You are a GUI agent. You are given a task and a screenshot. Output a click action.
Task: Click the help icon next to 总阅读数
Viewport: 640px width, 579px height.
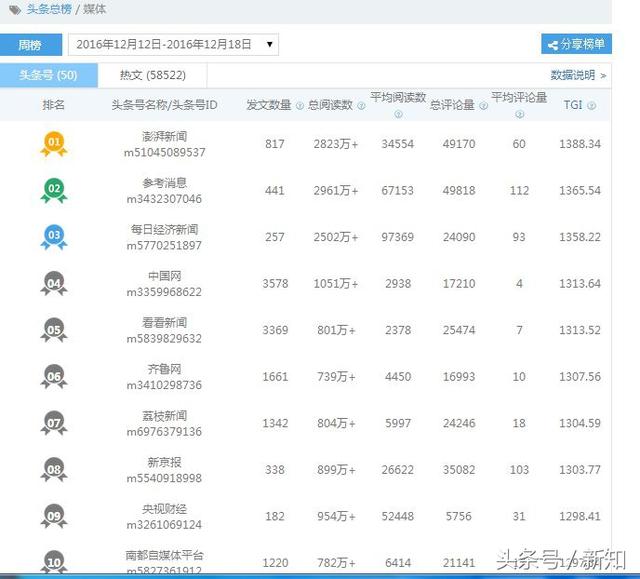point(361,106)
